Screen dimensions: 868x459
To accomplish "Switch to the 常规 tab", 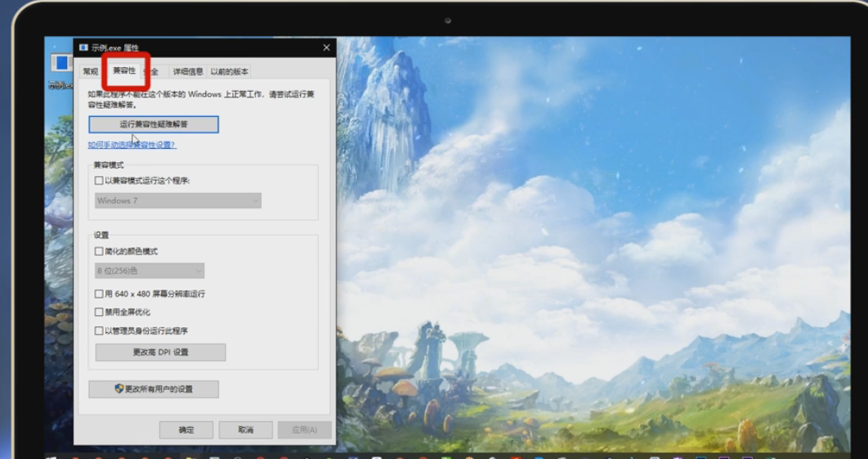I will (90, 72).
